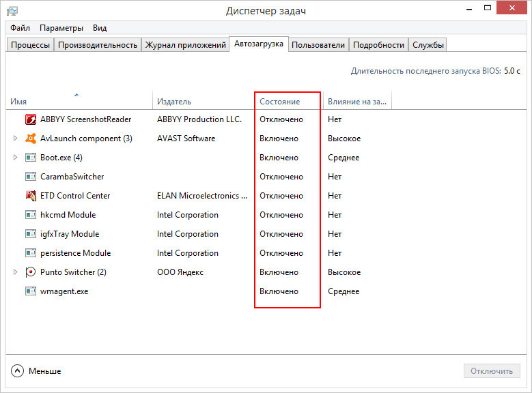Select the ETD Control Center name
This screenshot has width=532, height=393.
(75, 196)
